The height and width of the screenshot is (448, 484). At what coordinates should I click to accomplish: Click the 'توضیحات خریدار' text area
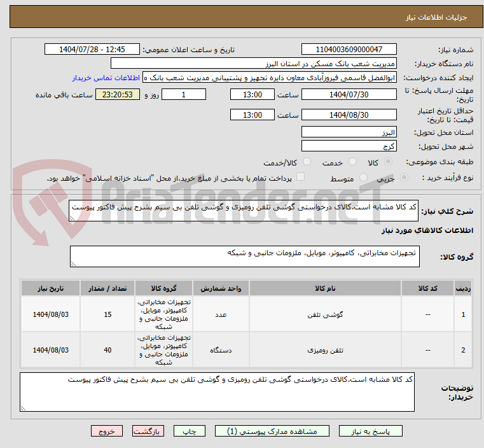tap(217, 392)
